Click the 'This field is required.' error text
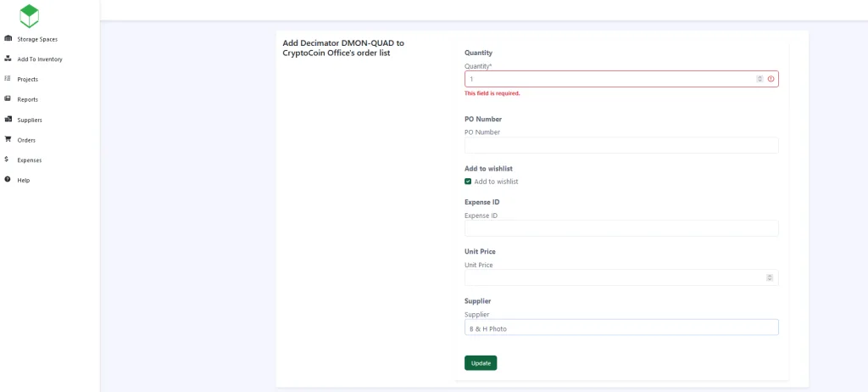 tap(492, 93)
